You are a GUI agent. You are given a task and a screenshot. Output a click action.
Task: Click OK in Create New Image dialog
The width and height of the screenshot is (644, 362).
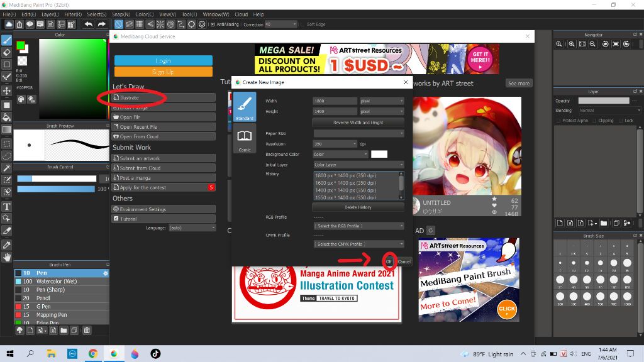pyautogui.click(x=389, y=261)
